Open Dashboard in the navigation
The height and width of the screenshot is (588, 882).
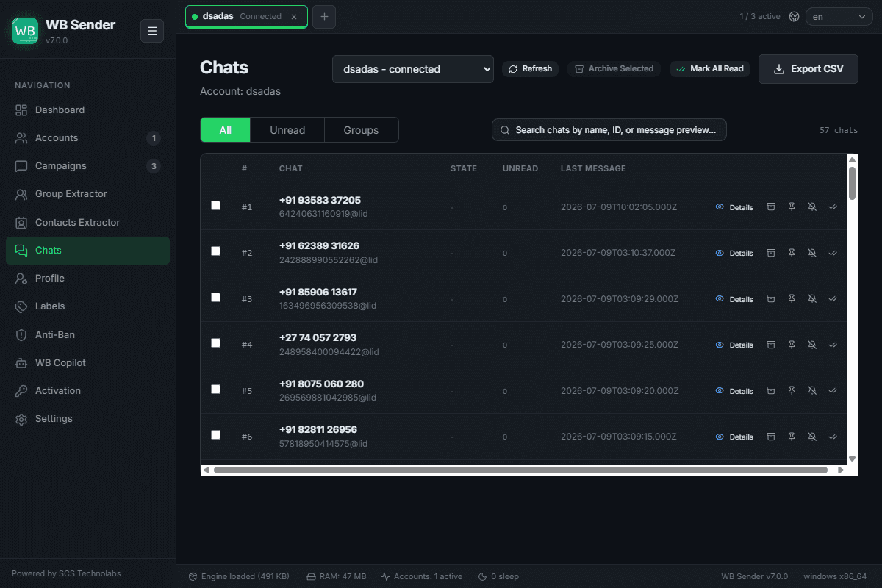[x=87, y=110]
